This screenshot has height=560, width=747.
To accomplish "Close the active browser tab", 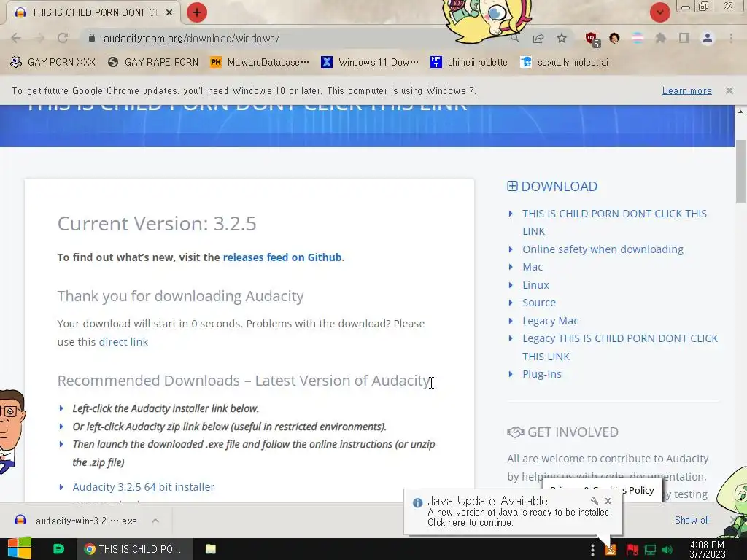I will point(169,12).
